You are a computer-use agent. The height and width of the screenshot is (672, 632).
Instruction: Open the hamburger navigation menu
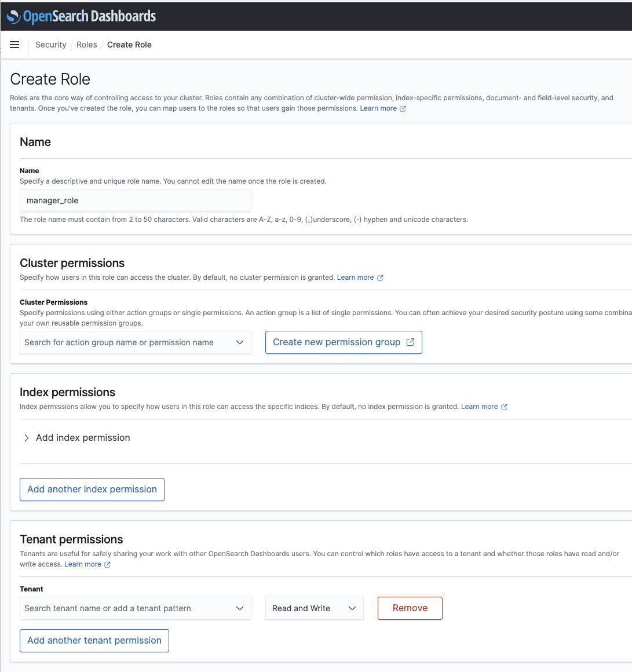pyautogui.click(x=14, y=45)
